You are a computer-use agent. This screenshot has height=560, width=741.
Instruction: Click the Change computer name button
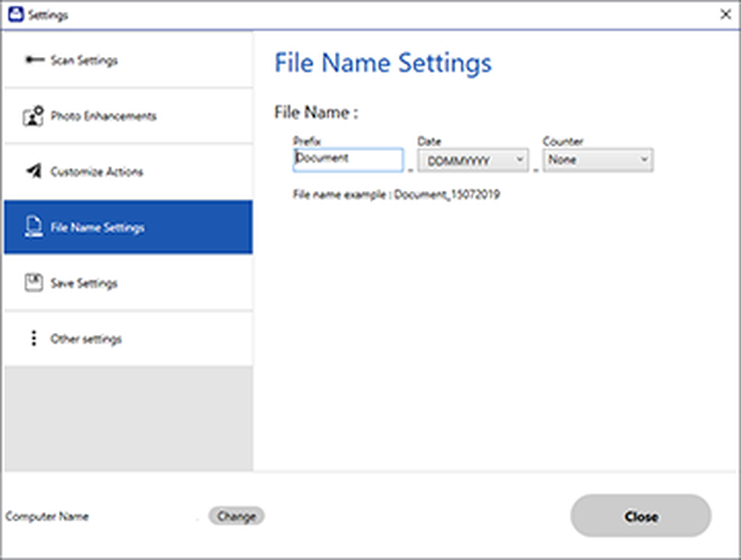[236, 516]
